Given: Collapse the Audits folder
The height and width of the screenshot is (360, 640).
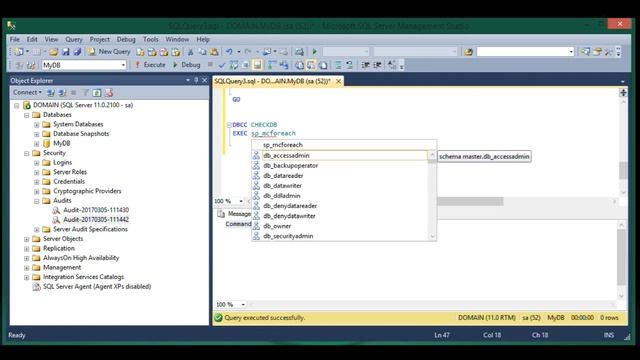Looking at the screenshot, I should click(x=37, y=201).
